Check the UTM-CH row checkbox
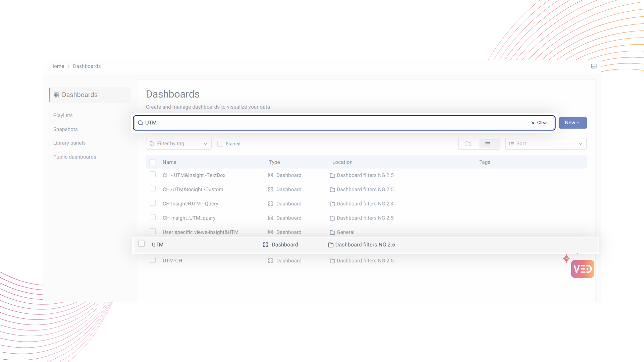Screen dimensions: 644x362 point(153,260)
